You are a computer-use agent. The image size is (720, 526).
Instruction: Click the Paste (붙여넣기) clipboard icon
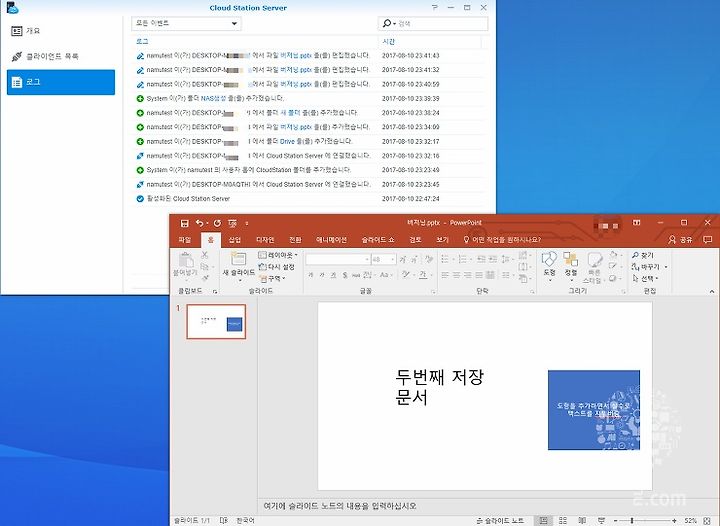pyautogui.click(x=186, y=260)
